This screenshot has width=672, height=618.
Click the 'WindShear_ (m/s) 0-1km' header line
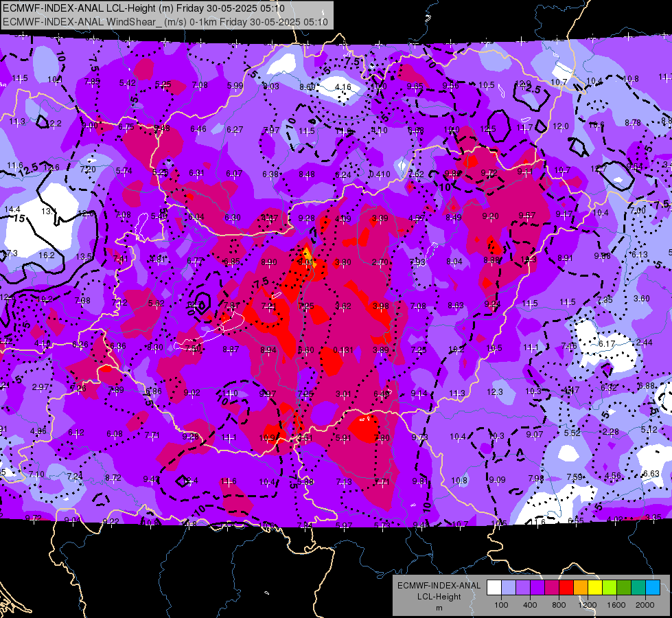[165, 22]
